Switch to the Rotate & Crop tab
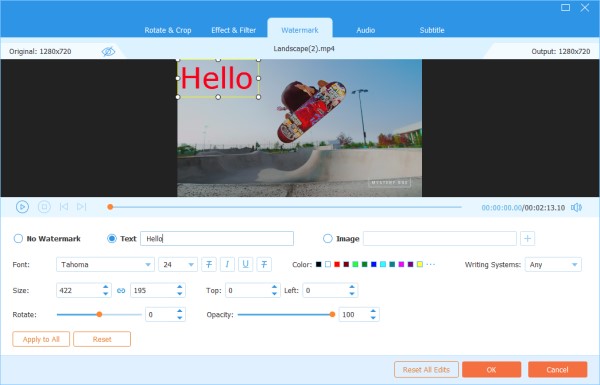 point(168,30)
